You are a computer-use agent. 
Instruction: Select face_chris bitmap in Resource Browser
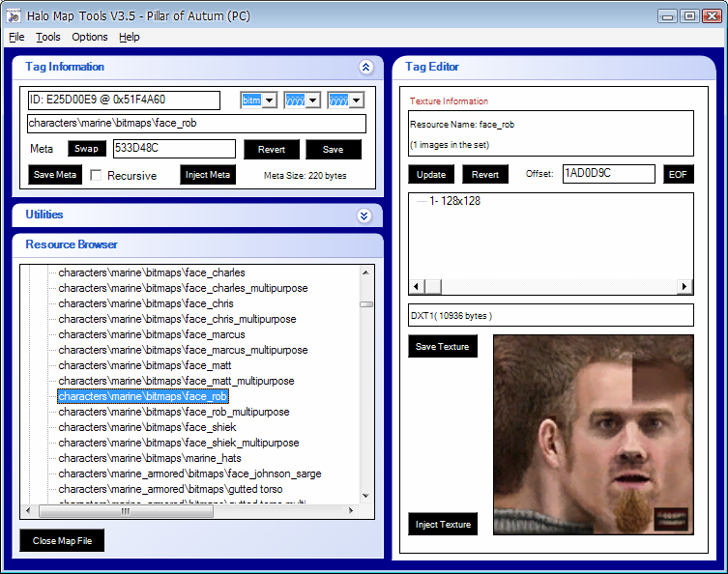tap(145, 303)
